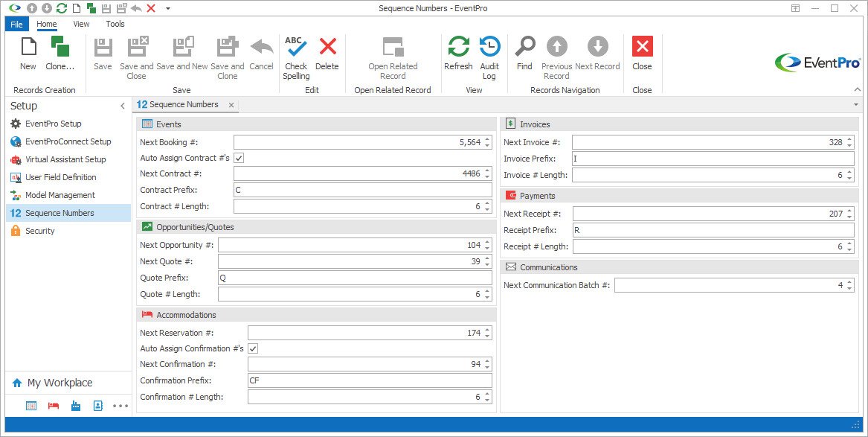Open the contacts book icon in the bottom bar
Image resolution: width=868 pixels, height=437 pixels.
tap(98, 406)
